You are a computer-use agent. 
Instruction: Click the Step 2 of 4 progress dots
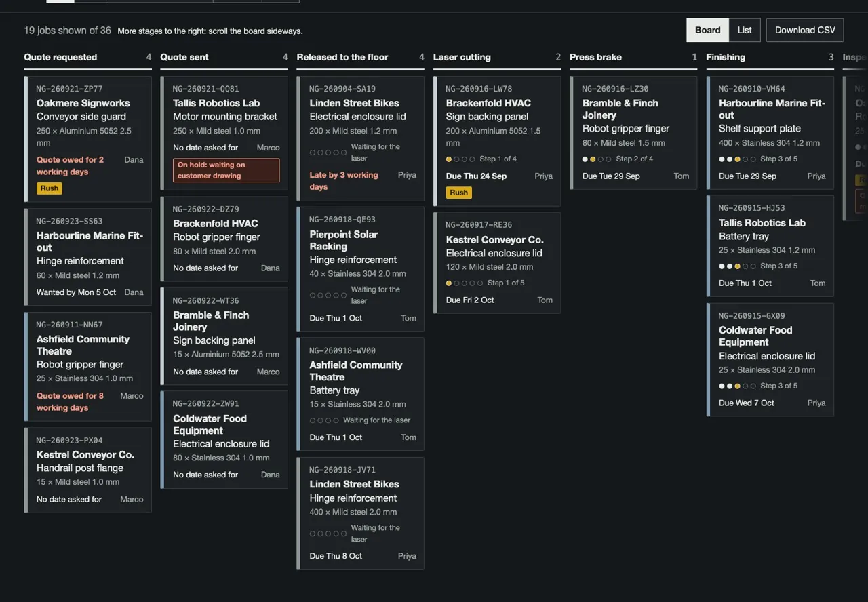pyautogui.click(x=597, y=159)
